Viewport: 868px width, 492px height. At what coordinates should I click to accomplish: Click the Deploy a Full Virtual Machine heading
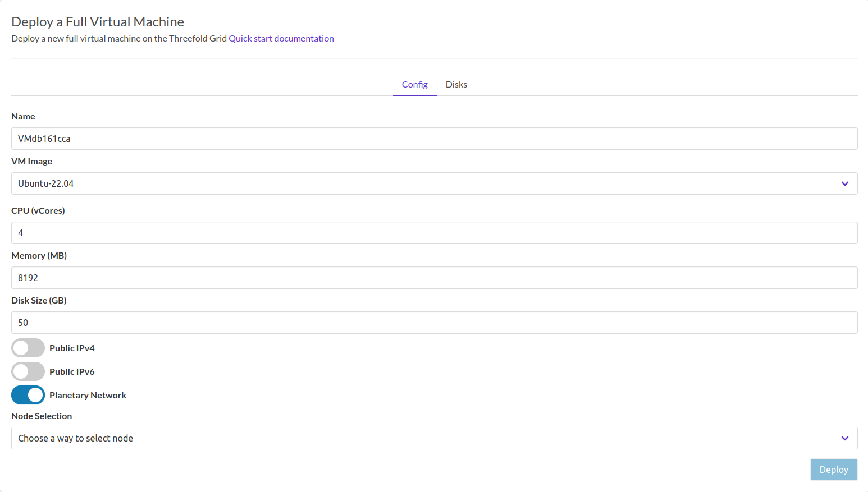(x=98, y=22)
